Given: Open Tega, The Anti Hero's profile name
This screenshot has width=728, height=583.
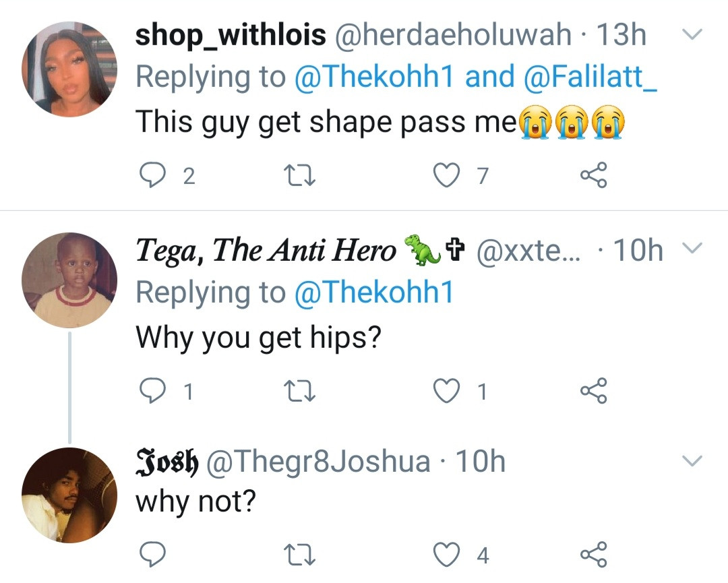Looking at the screenshot, I should pyautogui.click(x=266, y=251).
